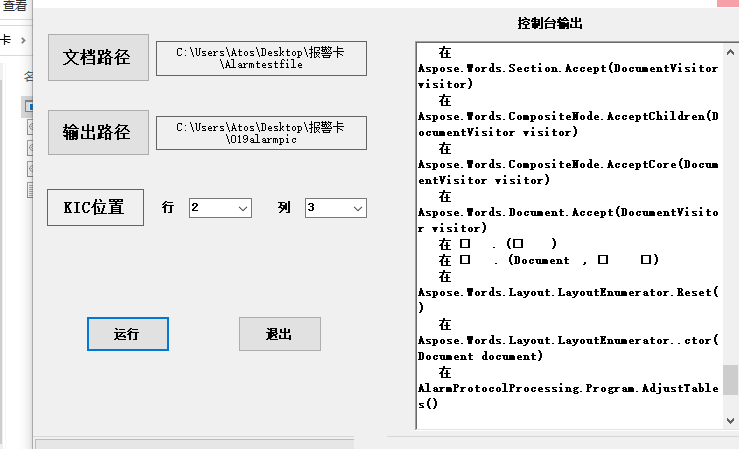
Task: Run the process with 运行 button
Action: point(127,334)
